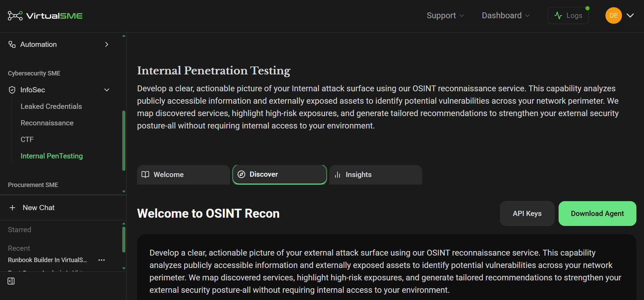
Task: Open Reconnaissance page
Action: (x=47, y=123)
